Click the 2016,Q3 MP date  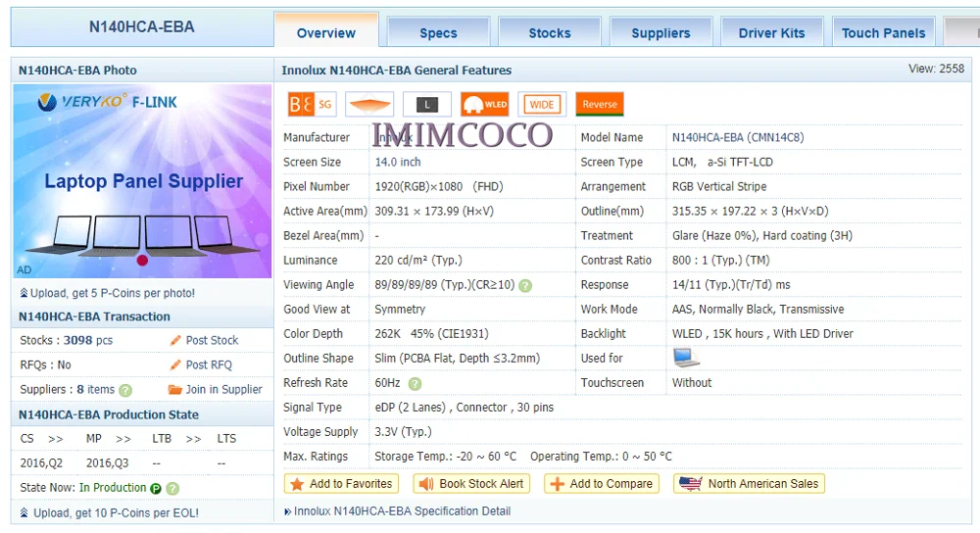point(108,463)
